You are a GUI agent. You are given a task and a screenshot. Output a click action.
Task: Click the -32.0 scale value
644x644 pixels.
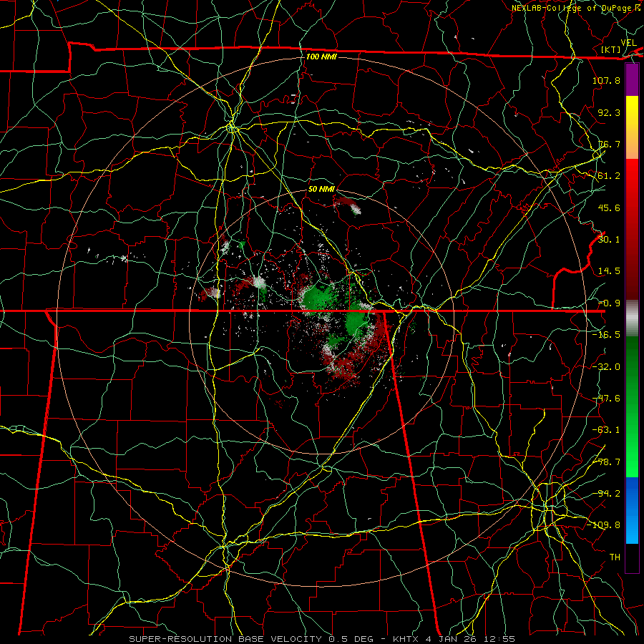[x=606, y=367]
